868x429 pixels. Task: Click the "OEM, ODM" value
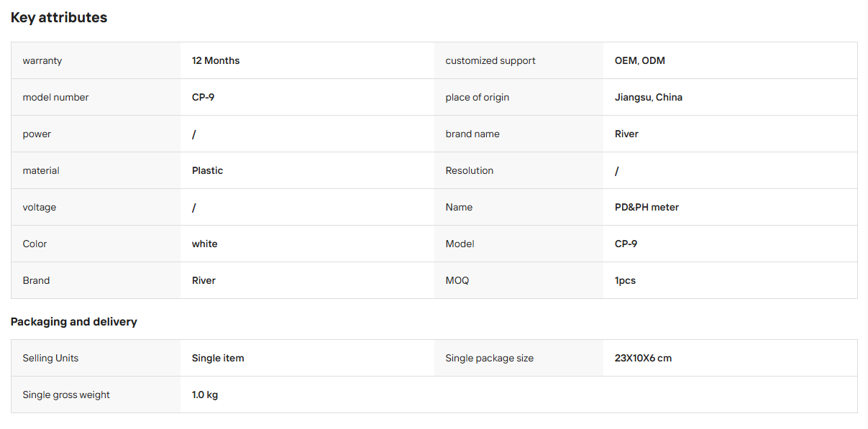point(640,61)
